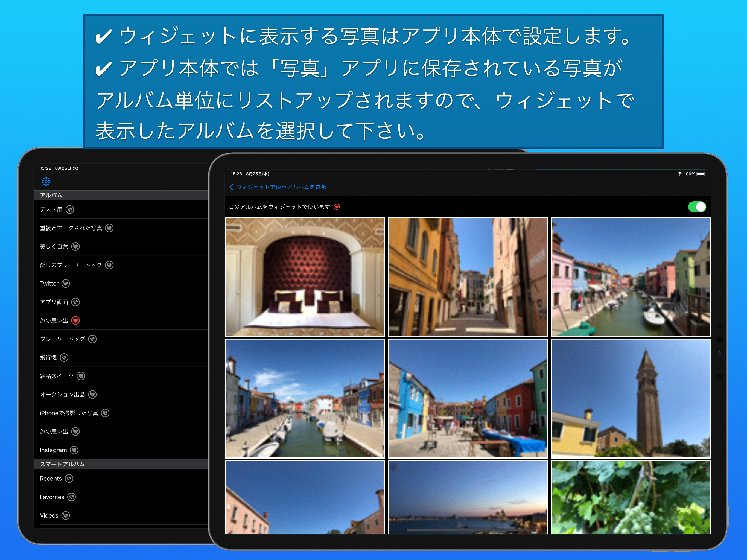Open the プレーリードッグ album row
This screenshot has width=747, height=560.
point(62,339)
